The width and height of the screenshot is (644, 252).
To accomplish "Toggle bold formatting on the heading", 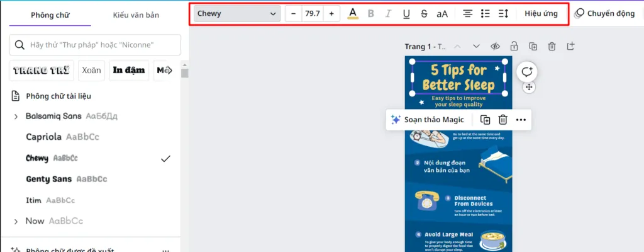I will [371, 14].
